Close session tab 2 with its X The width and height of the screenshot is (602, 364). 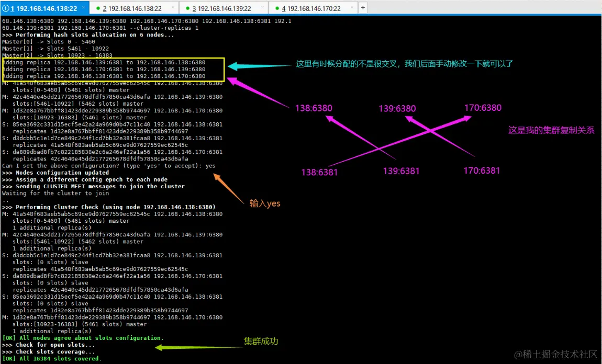click(173, 7)
